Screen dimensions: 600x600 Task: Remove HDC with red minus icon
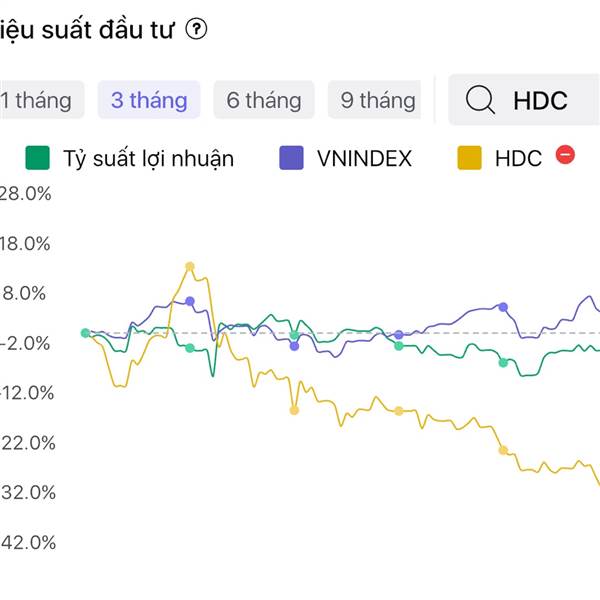(565, 155)
